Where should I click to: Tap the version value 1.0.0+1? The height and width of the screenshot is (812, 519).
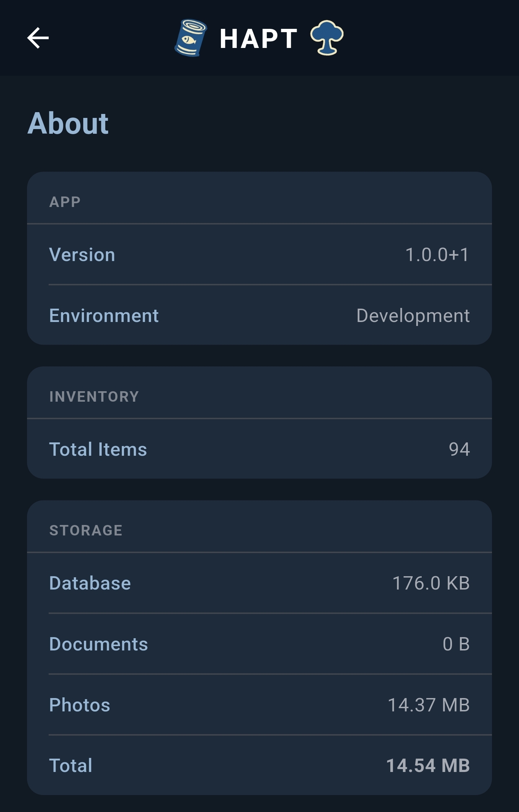click(438, 255)
